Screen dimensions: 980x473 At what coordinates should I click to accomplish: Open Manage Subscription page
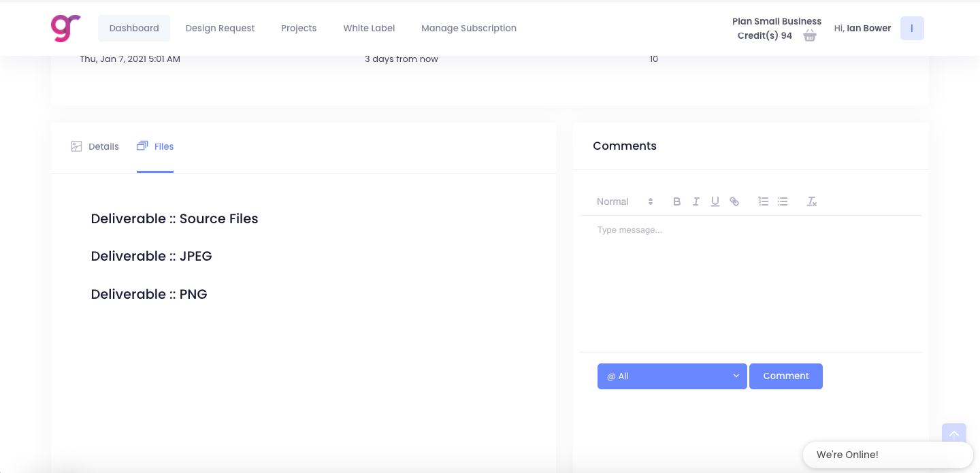(469, 28)
